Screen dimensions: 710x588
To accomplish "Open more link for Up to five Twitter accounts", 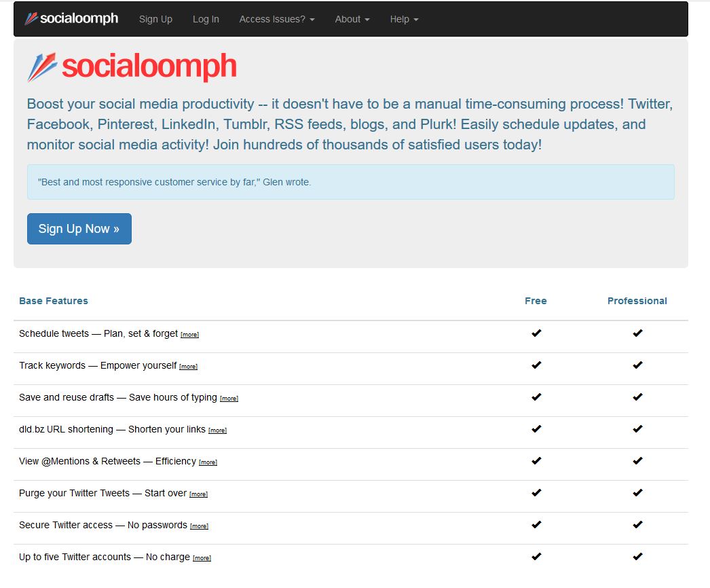I will [202, 558].
